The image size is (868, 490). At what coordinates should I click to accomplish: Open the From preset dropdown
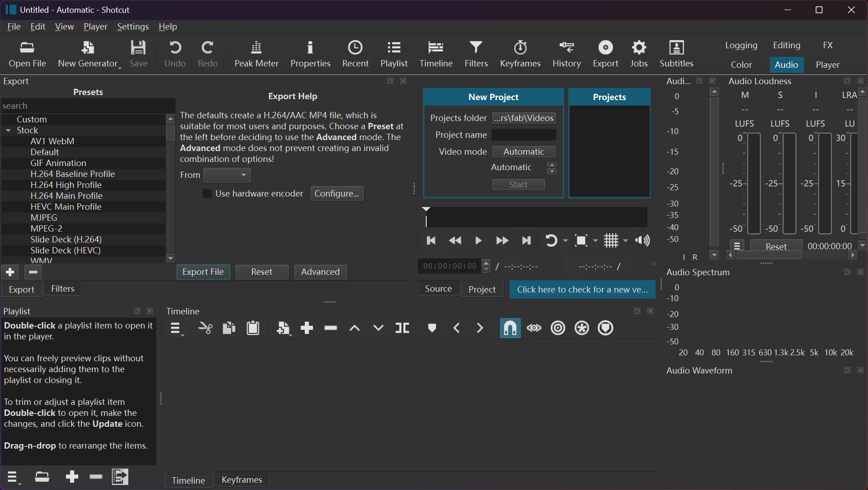click(227, 175)
